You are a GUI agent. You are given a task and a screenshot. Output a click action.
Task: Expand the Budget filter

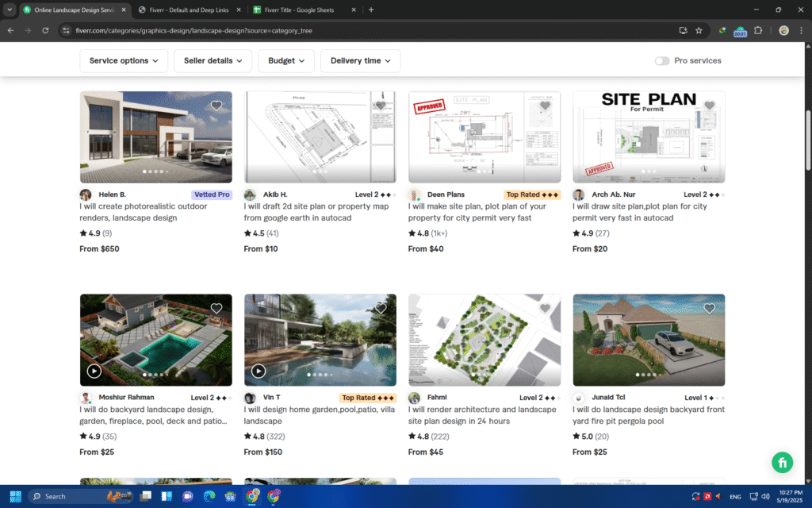(285, 60)
